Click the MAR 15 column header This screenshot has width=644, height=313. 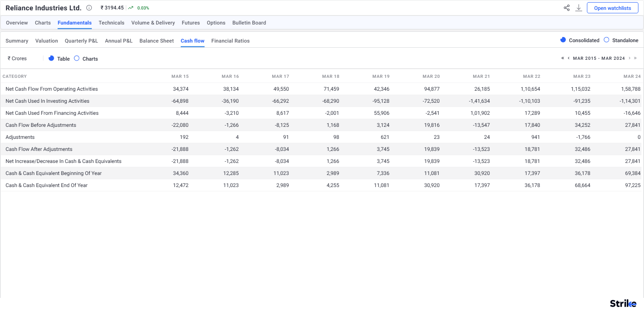coord(180,77)
